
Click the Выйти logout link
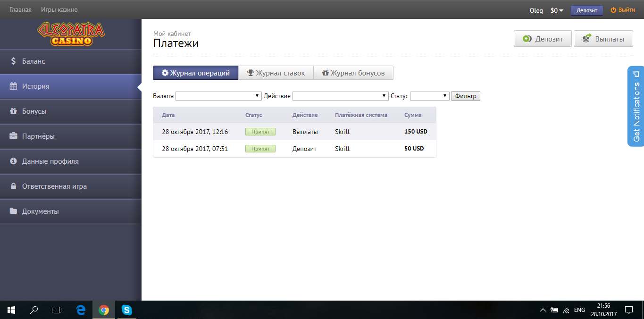tap(623, 10)
